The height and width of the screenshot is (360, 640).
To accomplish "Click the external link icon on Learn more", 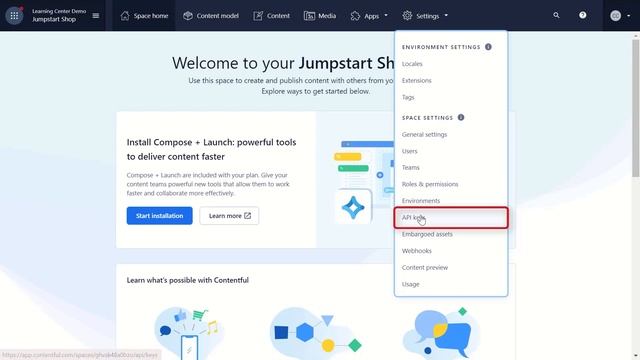I will (247, 216).
